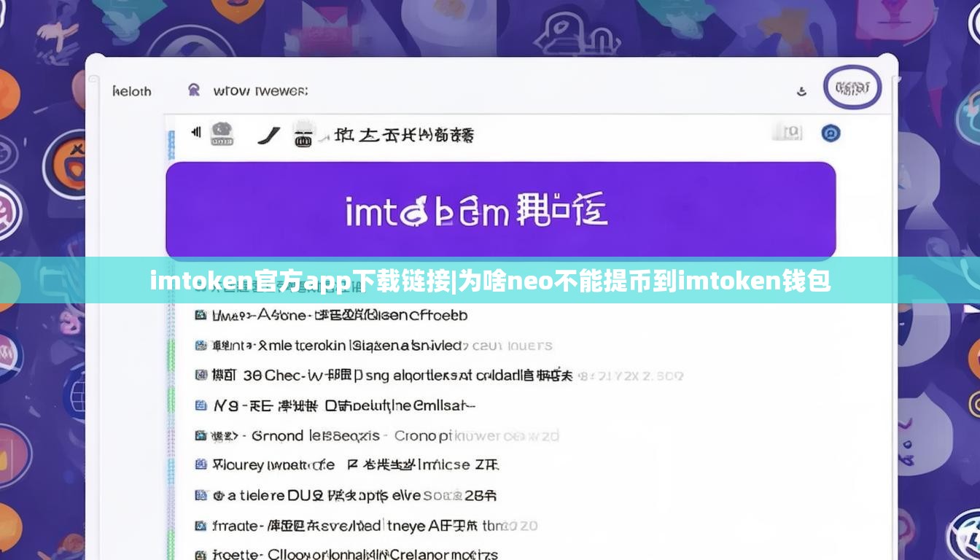Select the slash pen icon in the toolbar
The height and width of the screenshot is (560, 980).
[x=269, y=134]
